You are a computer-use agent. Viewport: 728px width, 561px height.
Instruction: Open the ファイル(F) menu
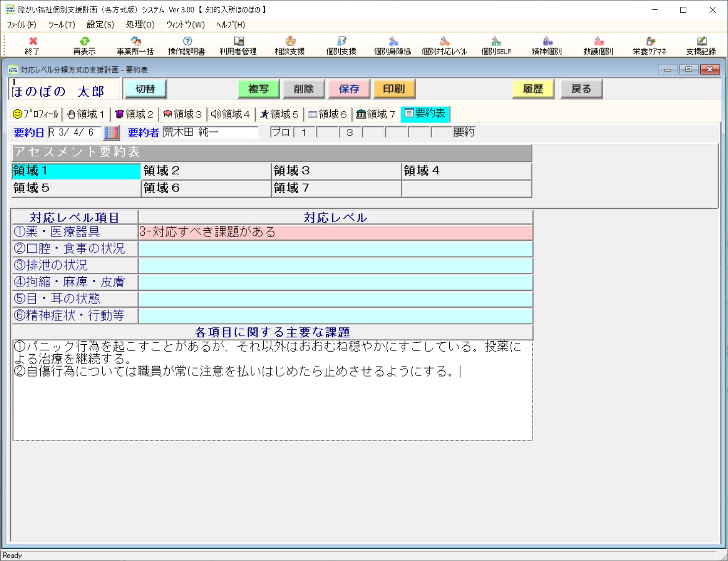tap(21, 24)
